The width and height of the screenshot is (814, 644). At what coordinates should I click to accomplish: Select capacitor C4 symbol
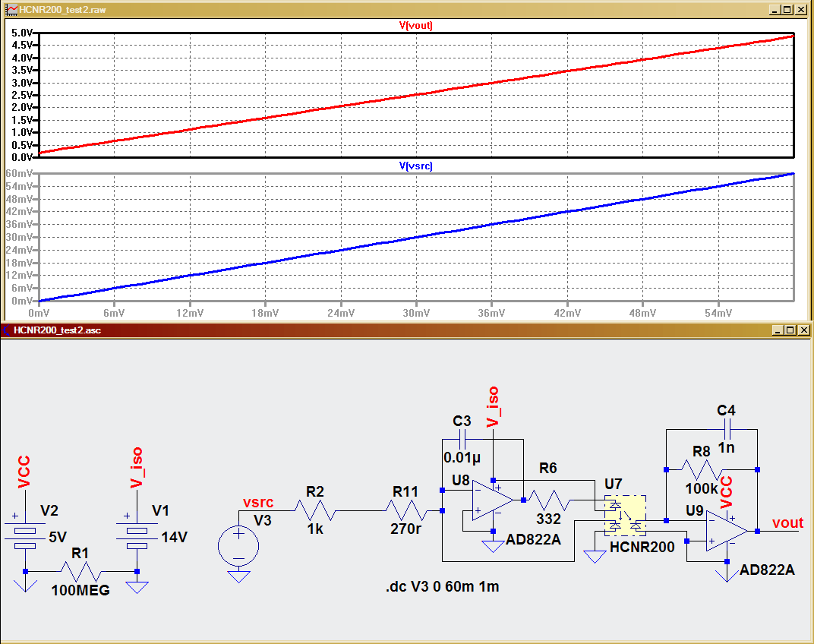click(x=727, y=430)
